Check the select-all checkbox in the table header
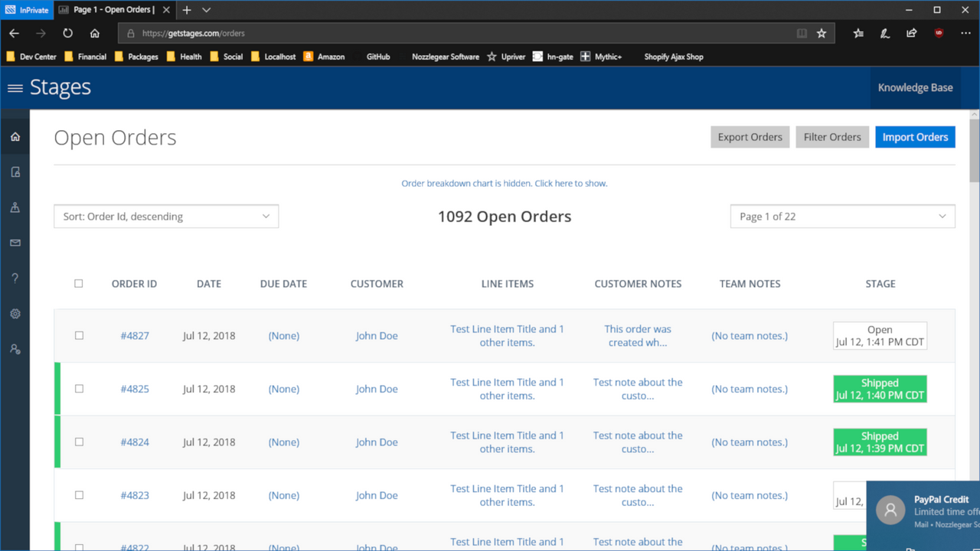The height and width of the screenshot is (551, 980). tap(78, 283)
